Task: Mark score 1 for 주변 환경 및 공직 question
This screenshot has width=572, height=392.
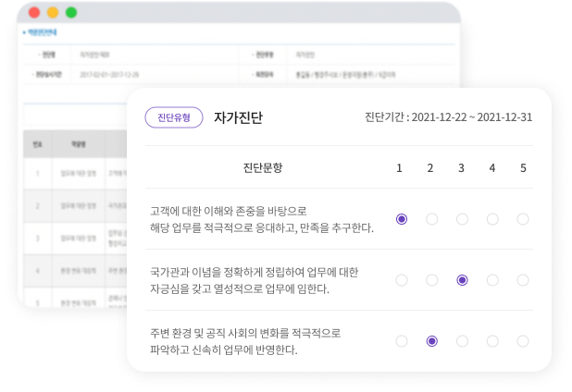Action: click(402, 341)
